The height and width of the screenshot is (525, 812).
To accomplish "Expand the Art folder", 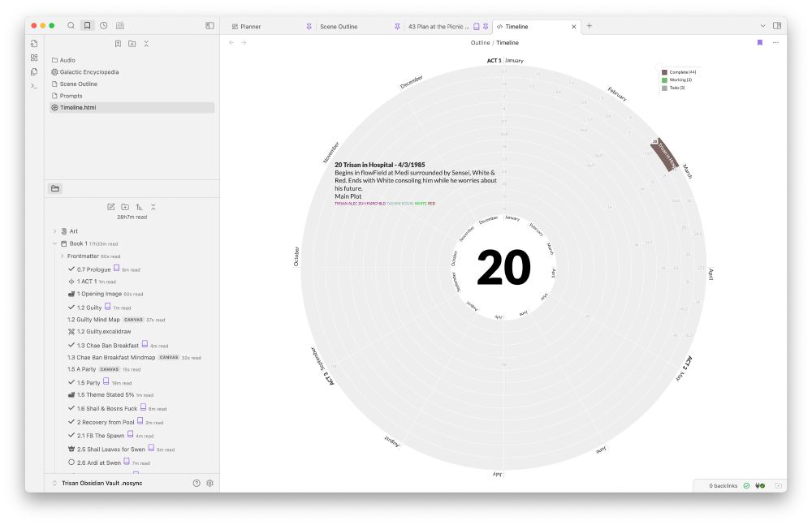I will pyautogui.click(x=54, y=230).
